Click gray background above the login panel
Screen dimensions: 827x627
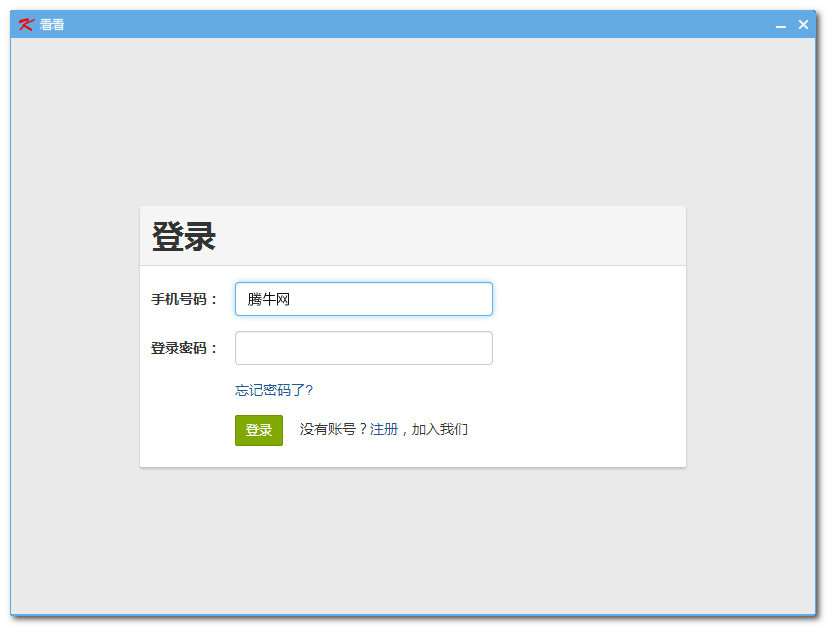[x=412, y=120]
